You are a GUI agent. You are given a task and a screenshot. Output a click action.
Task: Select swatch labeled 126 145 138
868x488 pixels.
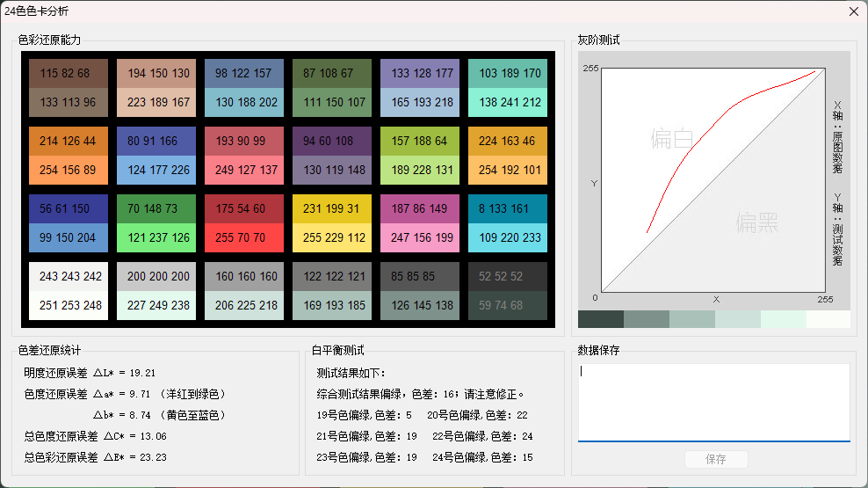[420, 305]
